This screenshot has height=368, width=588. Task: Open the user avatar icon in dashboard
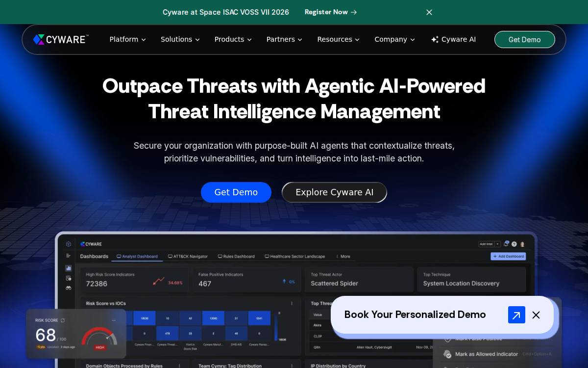click(522, 244)
